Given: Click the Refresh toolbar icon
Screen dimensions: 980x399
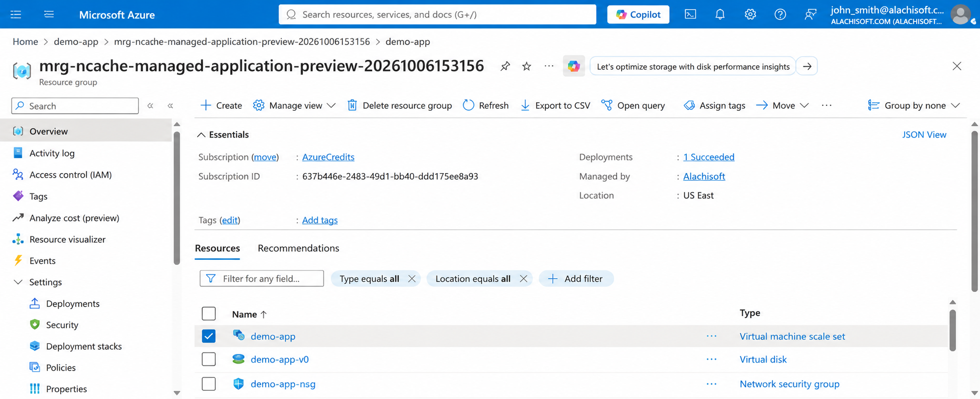Looking at the screenshot, I should (468, 105).
